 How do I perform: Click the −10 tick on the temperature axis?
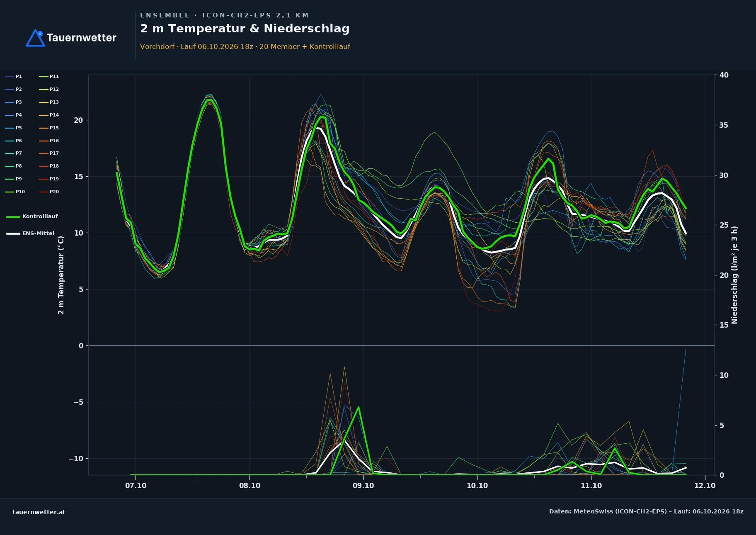[76, 459]
